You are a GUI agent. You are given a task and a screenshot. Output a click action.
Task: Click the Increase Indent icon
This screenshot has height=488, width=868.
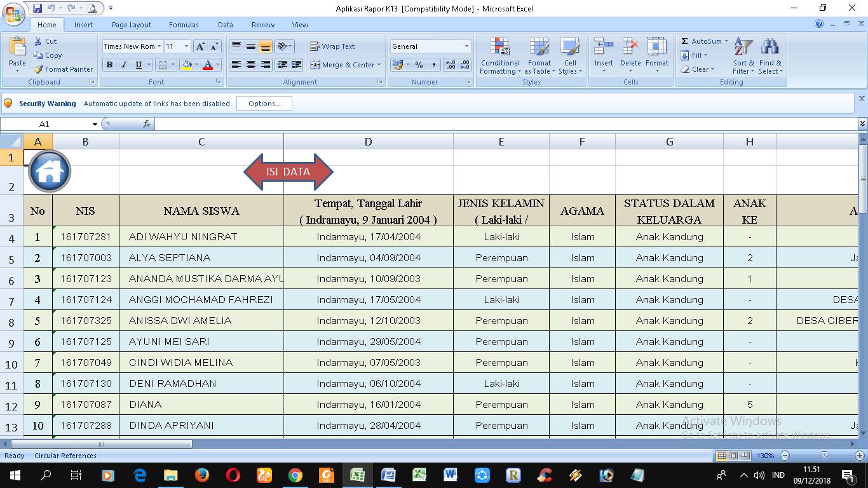coord(296,65)
